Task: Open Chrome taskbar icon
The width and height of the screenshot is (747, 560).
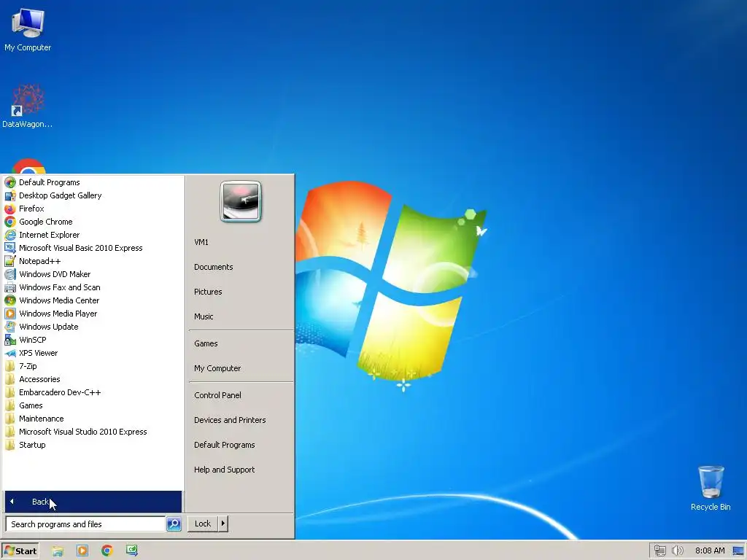Action: coord(107,551)
